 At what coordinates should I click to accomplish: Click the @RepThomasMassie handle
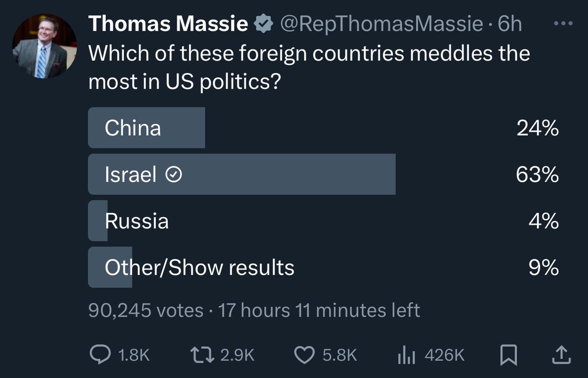(381, 24)
